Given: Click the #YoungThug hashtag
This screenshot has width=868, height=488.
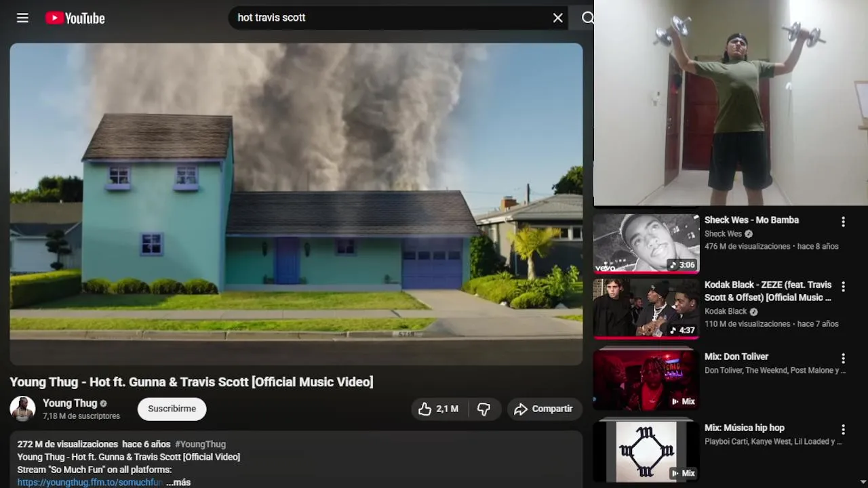Looking at the screenshot, I should tap(200, 444).
